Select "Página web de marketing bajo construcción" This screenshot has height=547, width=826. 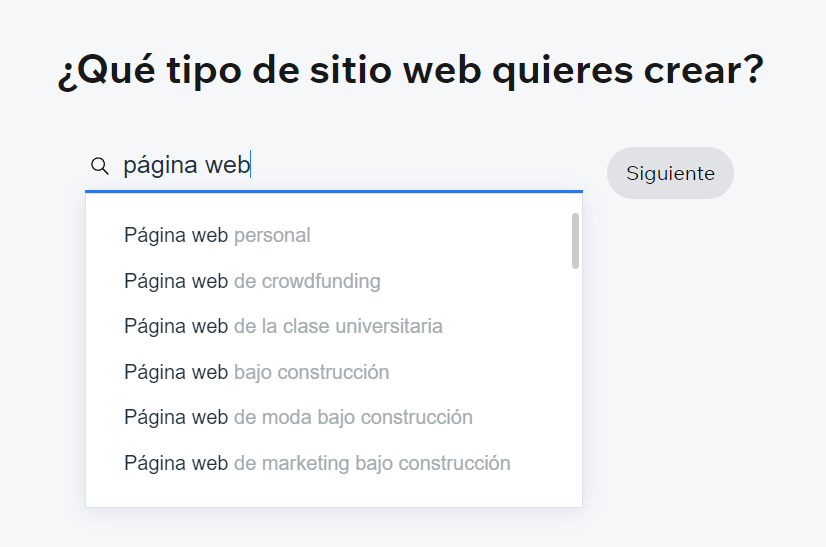point(317,463)
